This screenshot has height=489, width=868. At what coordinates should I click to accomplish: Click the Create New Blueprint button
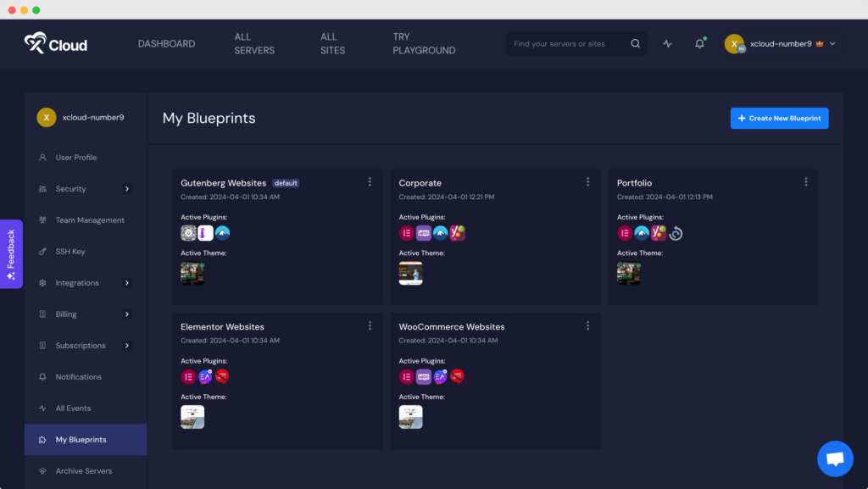coord(779,118)
